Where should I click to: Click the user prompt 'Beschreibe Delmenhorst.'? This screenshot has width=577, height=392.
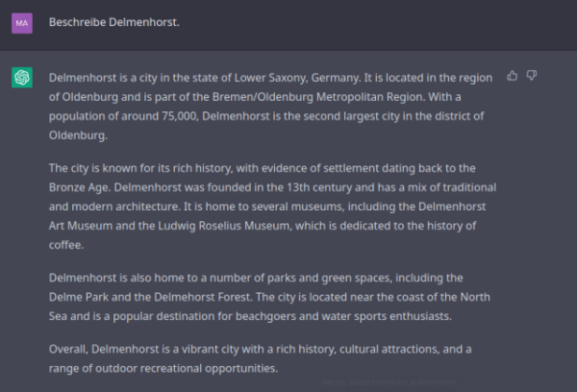point(114,22)
